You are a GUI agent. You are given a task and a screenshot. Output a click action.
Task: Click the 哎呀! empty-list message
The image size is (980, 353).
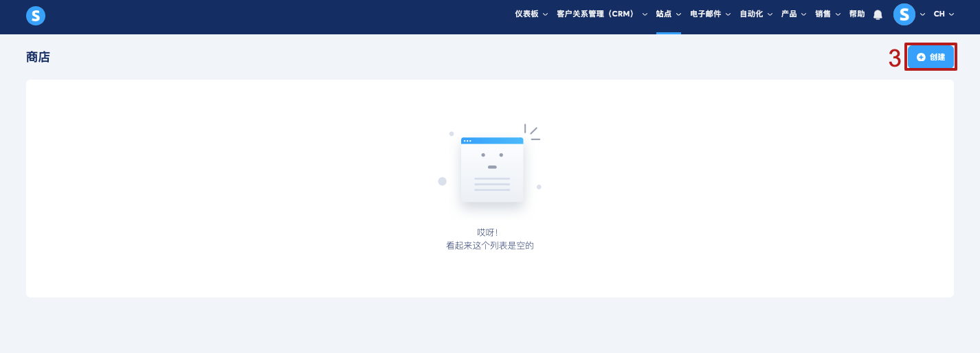pos(487,233)
